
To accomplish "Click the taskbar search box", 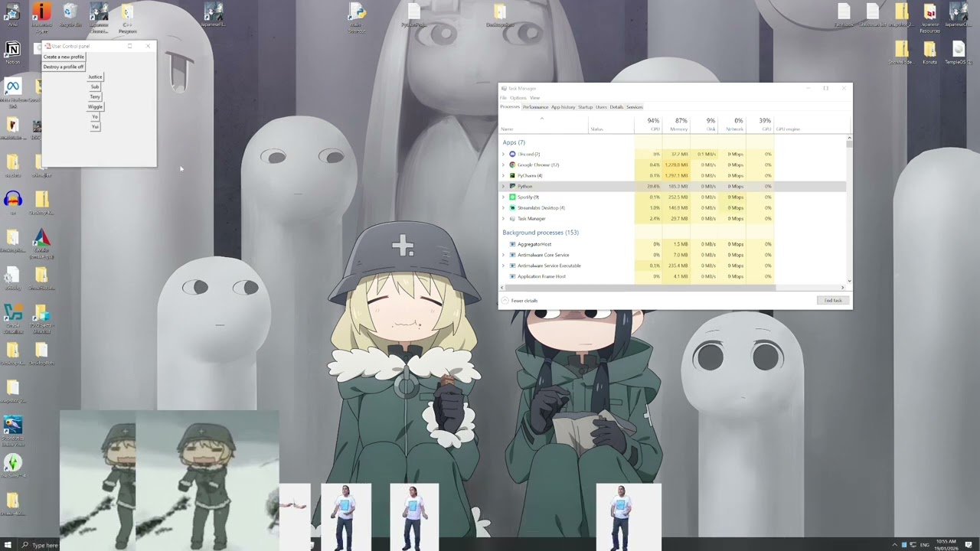I will click(38, 545).
